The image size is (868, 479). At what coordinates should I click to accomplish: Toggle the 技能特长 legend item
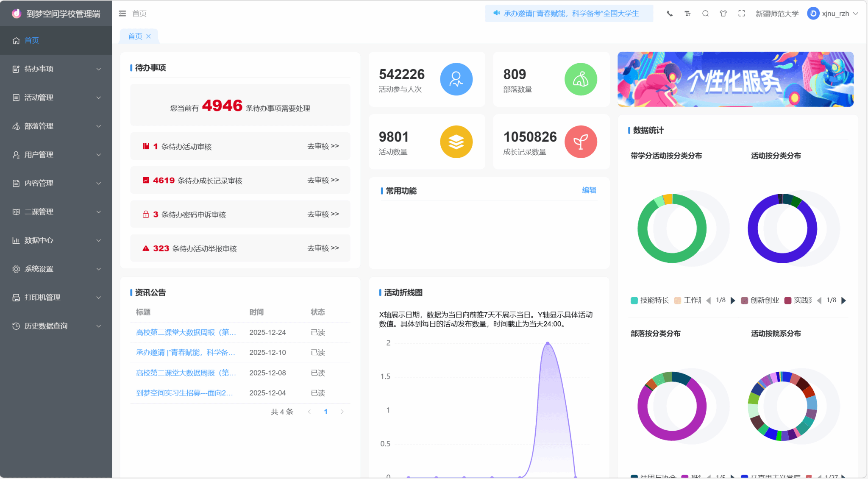[649, 301]
